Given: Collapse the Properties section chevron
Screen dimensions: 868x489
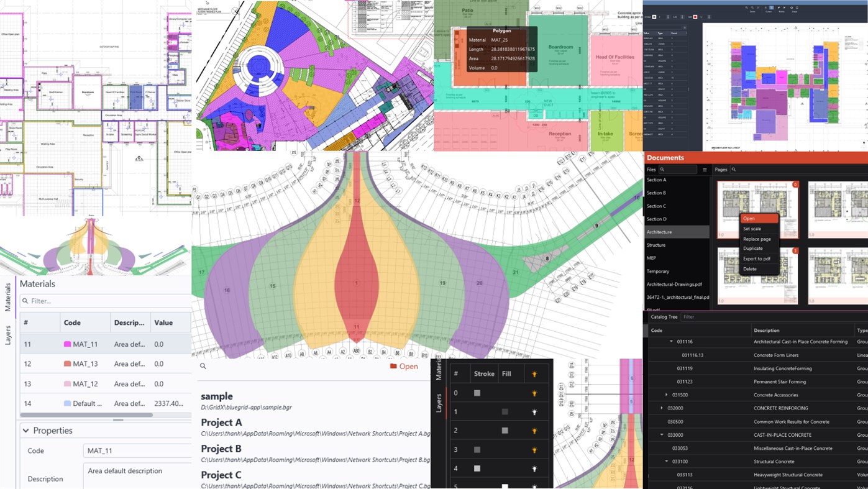Looking at the screenshot, I should tap(25, 431).
